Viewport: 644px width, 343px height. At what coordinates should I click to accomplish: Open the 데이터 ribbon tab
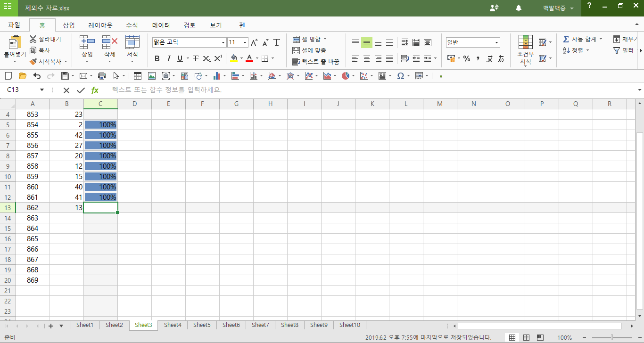(161, 25)
